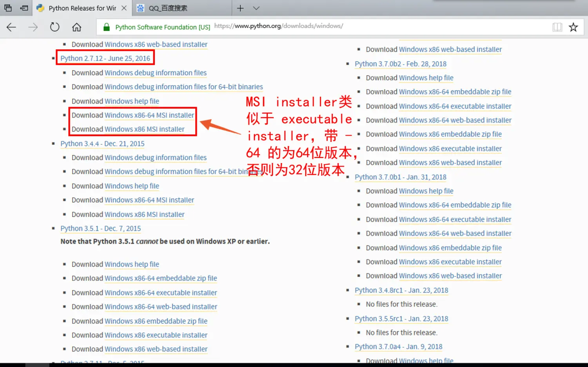This screenshot has height=367, width=588.
Task: Download 3.7.0b1 Windows x86-64 executable installer
Action: [455, 220]
